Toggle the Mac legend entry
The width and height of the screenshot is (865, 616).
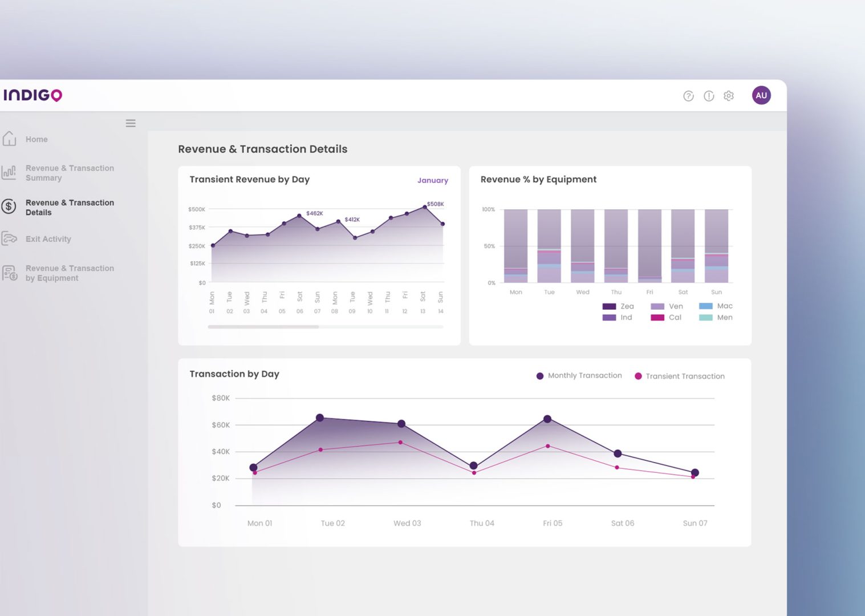[716, 306]
